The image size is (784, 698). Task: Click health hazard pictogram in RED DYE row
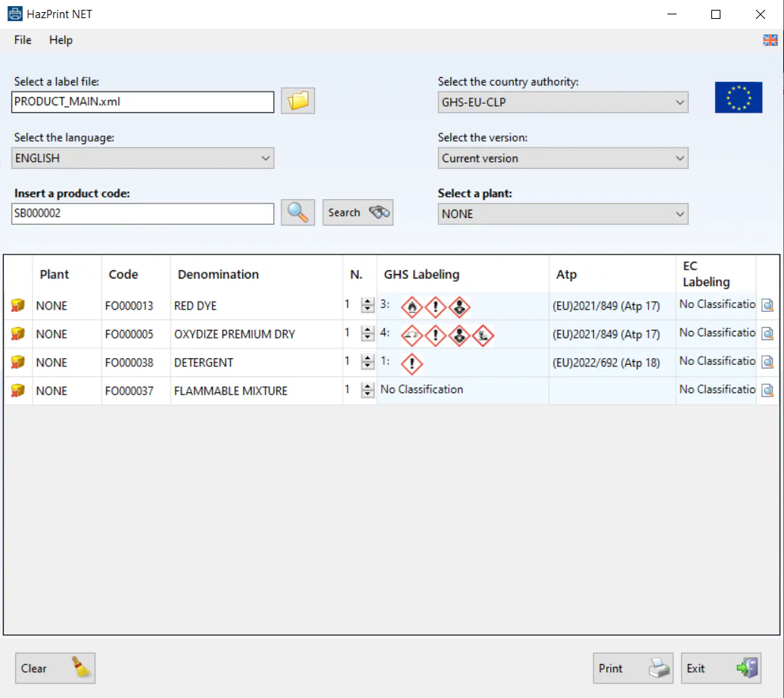[x=459, y=307]
